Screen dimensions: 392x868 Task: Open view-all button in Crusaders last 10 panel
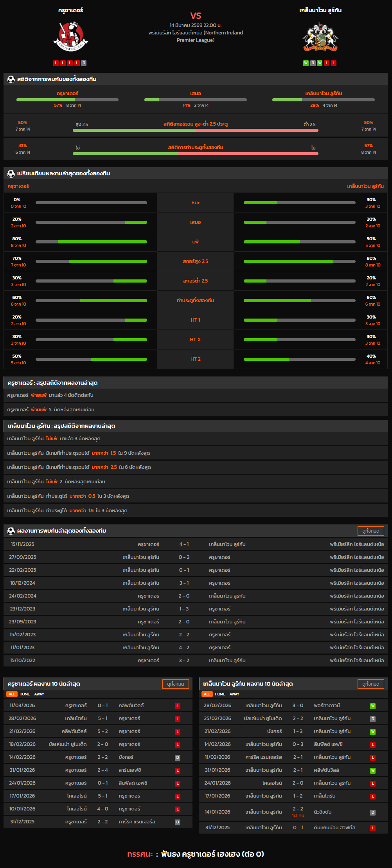175,684
